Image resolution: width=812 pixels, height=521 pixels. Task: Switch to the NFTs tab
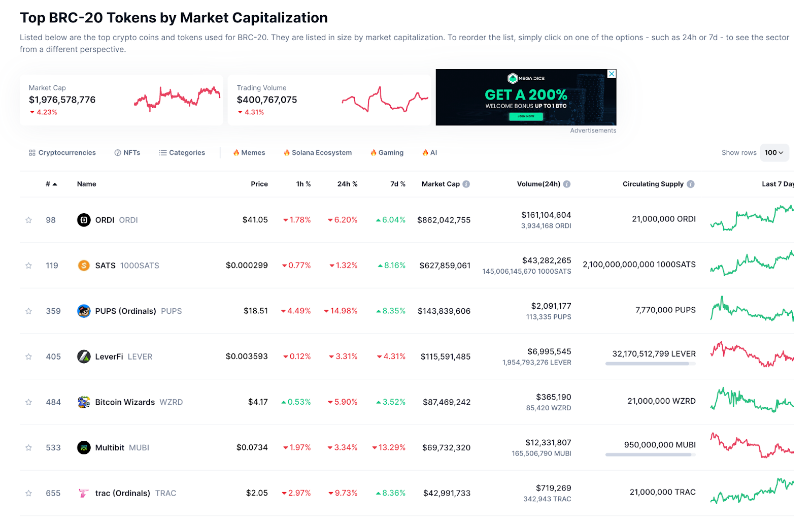[127, 153]
